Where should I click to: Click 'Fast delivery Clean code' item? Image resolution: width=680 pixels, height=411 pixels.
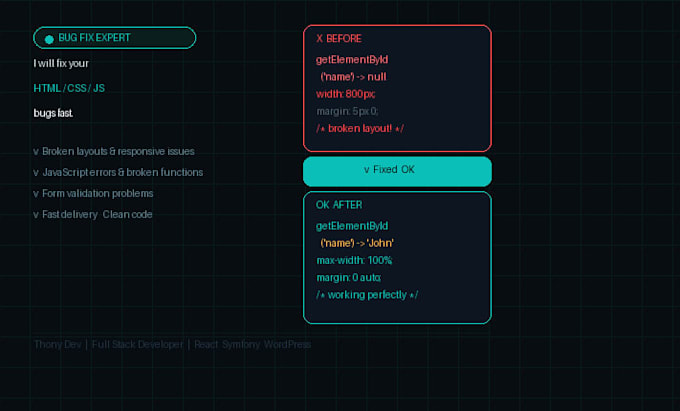coord(93,214)
